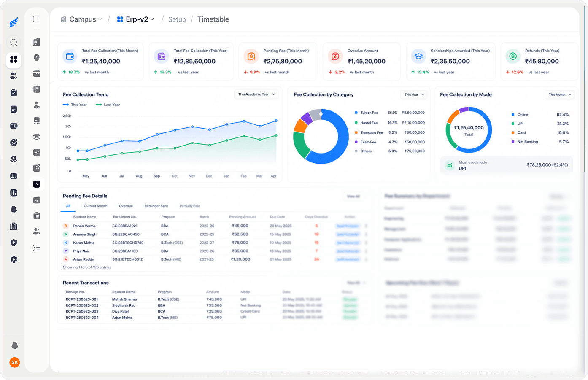Open the shield icon in left rail
Viewport: 588px width, 380px height.
tap(14, 243)
